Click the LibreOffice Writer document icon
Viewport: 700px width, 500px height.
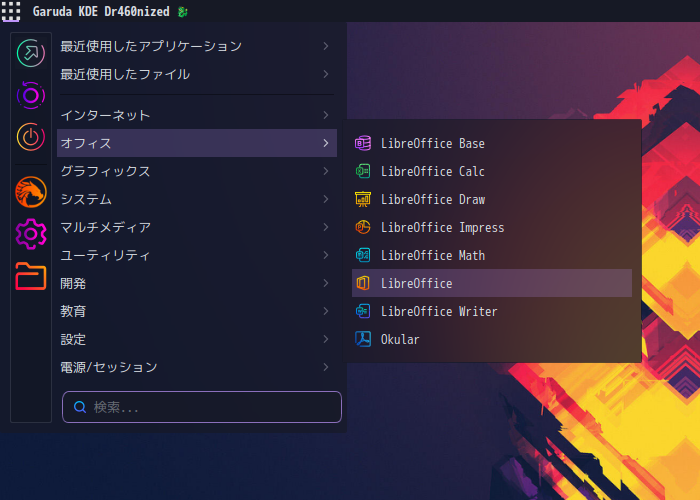[x=362, y=311]
